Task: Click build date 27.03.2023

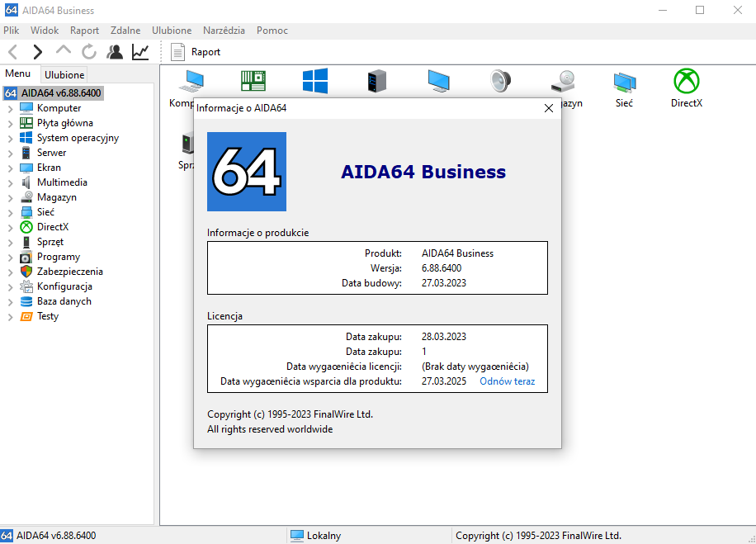Action: pos(444,282)
